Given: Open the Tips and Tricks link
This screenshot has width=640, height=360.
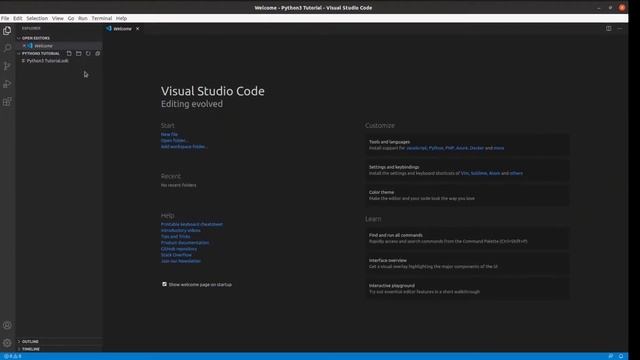Looking at the screenshot, I should [176, 236].
